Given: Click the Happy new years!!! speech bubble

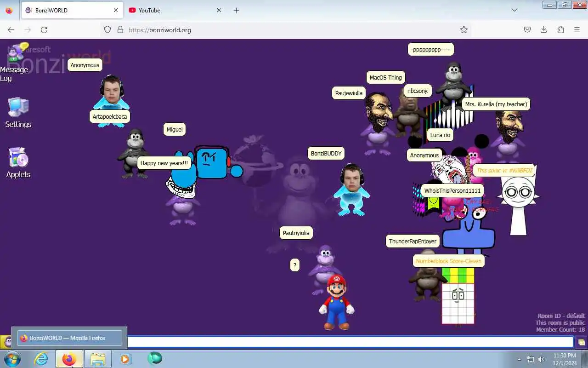Looking at the screenshot, I should click(x=164, y=163).
